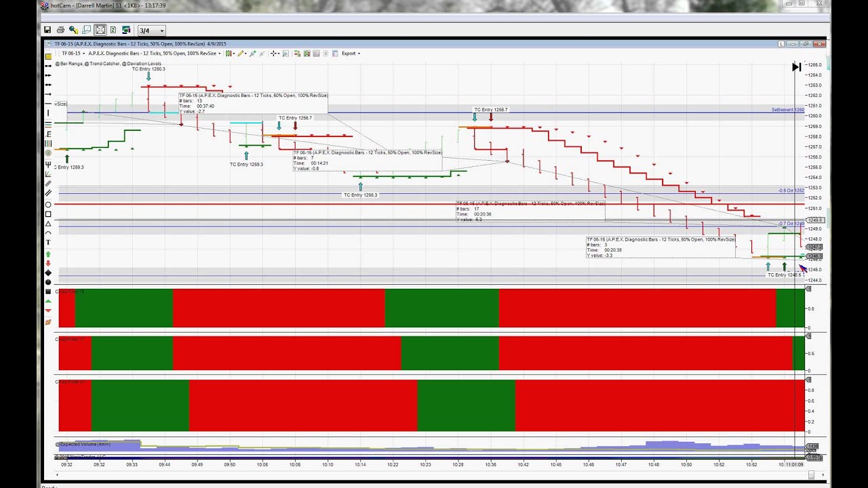Select the black dot marker tool
The width and height of the screenshot is (868, 488).
pos(48,282)
